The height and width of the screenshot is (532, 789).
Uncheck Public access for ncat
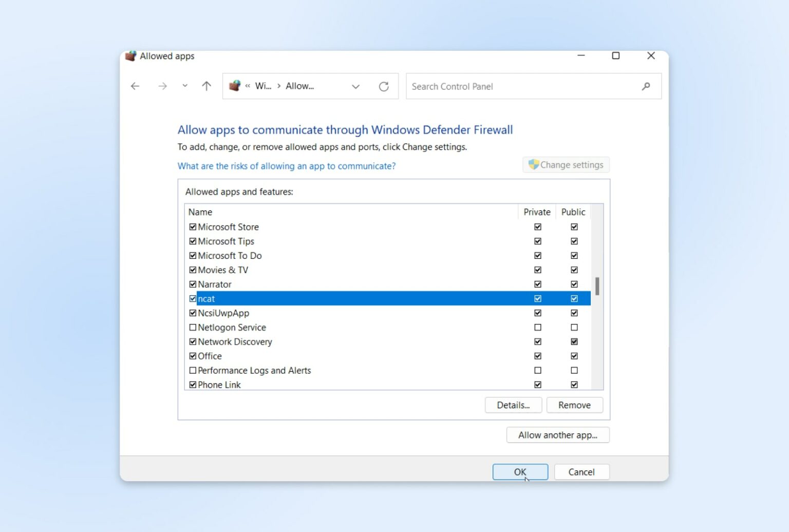[x=574, y=298]
